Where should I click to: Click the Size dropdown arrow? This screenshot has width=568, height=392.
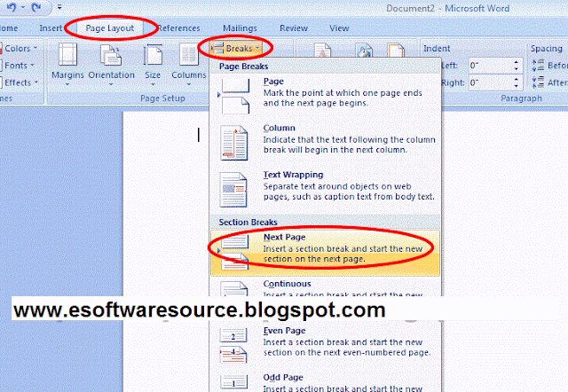[x=153, y=85]
